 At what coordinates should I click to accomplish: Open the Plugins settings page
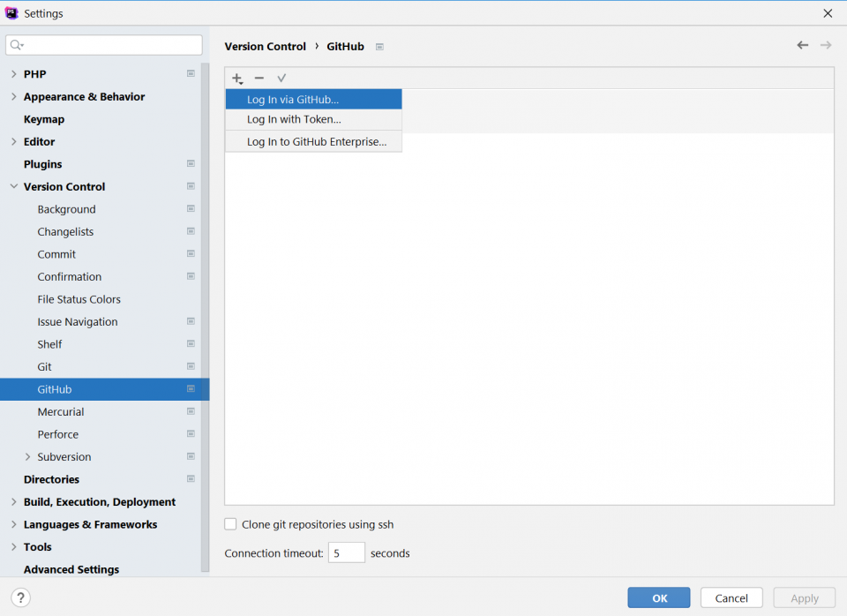(42, 164)
